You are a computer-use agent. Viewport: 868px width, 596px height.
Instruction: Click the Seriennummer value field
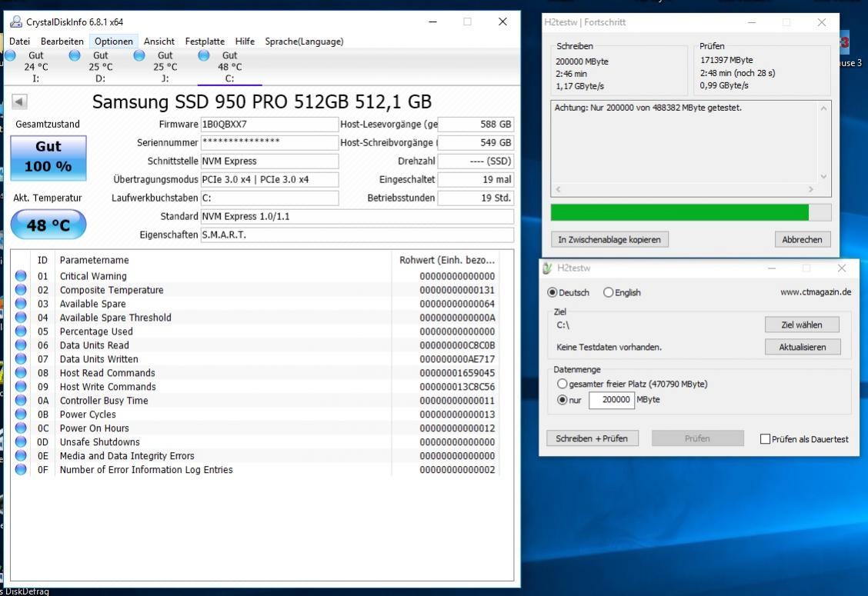click(269, 143)
